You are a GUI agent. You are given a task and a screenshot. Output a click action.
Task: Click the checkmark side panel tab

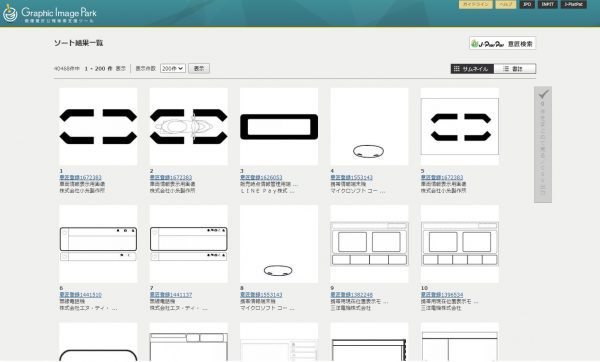pos(543,144)
